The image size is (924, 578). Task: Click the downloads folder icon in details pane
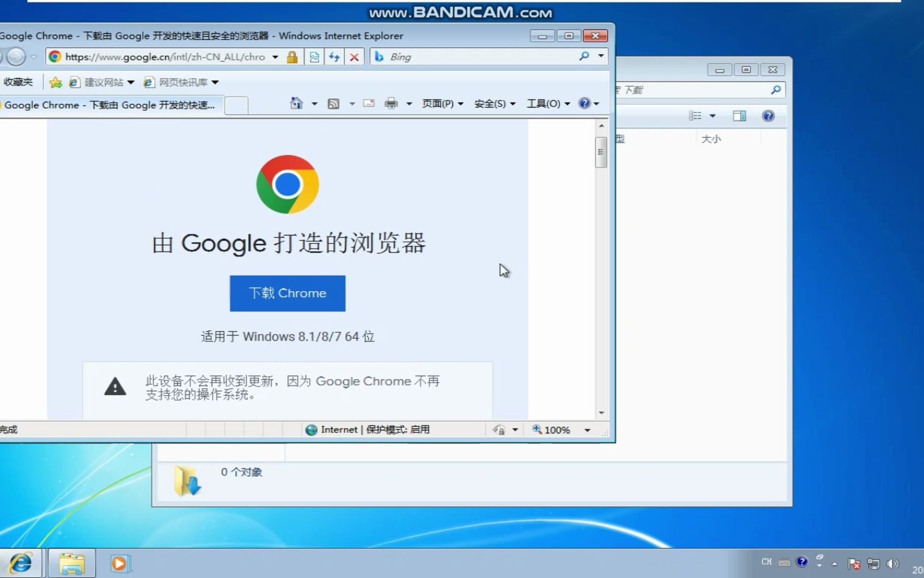pyautogui.click(x=188, y=480)
